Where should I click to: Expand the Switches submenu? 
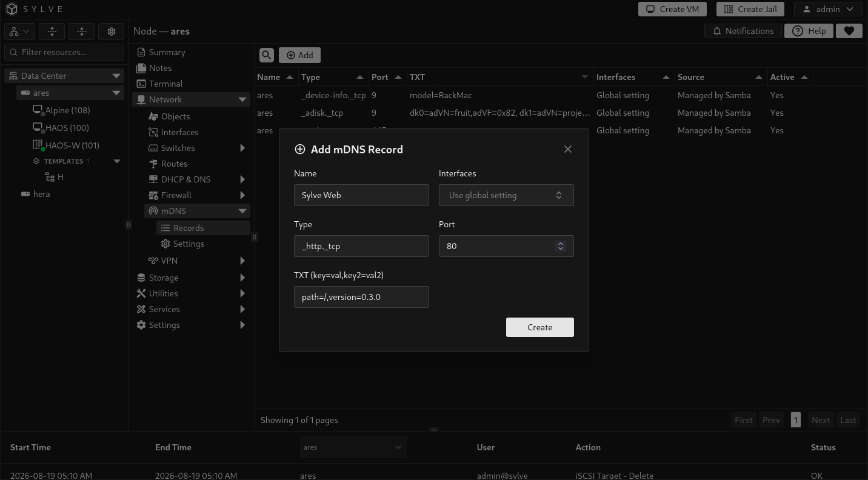[242, 148]
